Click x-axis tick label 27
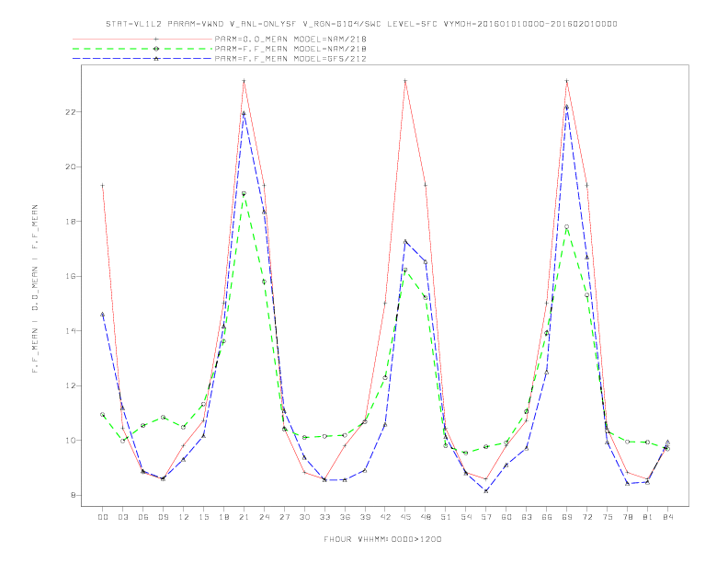The height and width of the screenshot is (563, 728). 284,517
